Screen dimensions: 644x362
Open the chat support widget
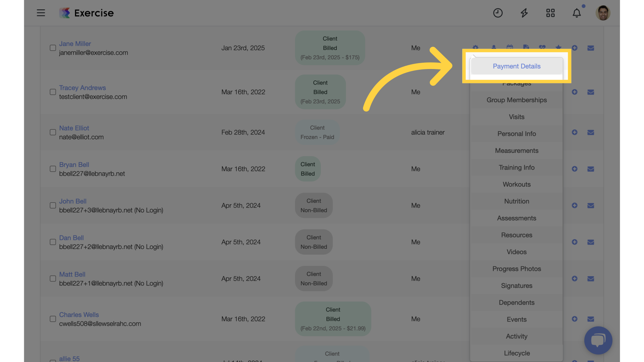coord(598,340)
